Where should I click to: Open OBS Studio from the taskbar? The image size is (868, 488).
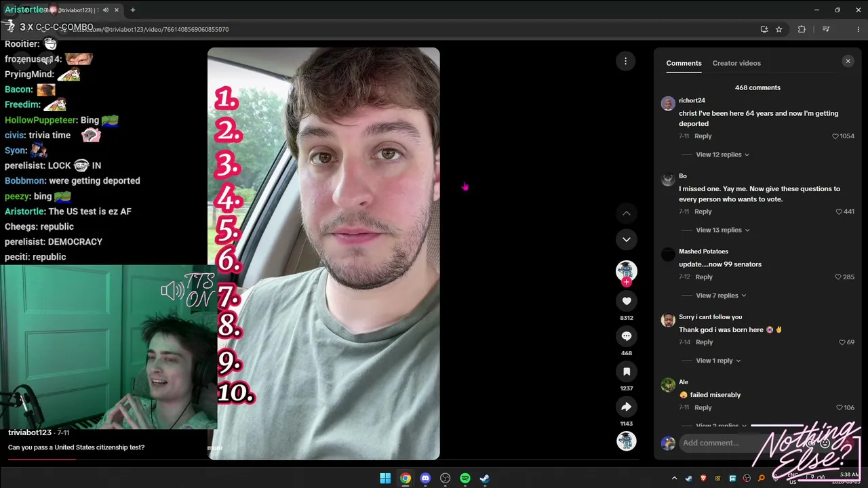445,479
